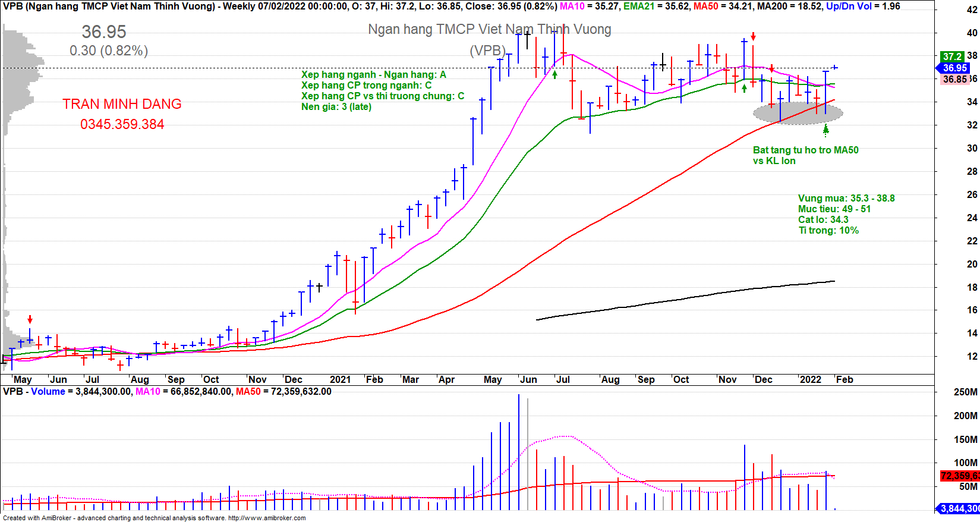Click the Up/Dn Vol = 1.96 readout
Screen dimensions: 980x522
pyautogui.click(x=863, y=7)
